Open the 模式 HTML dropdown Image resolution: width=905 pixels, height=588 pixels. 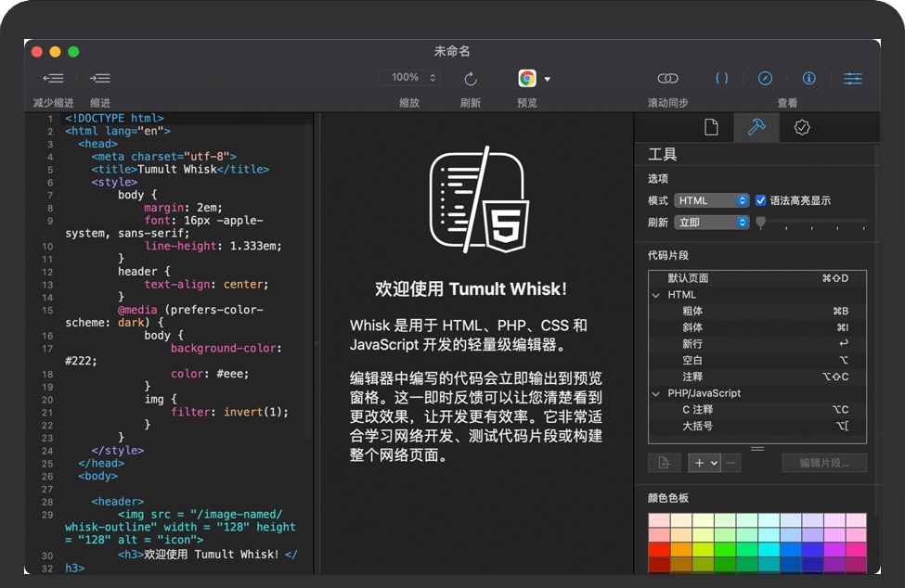point(711,200)
